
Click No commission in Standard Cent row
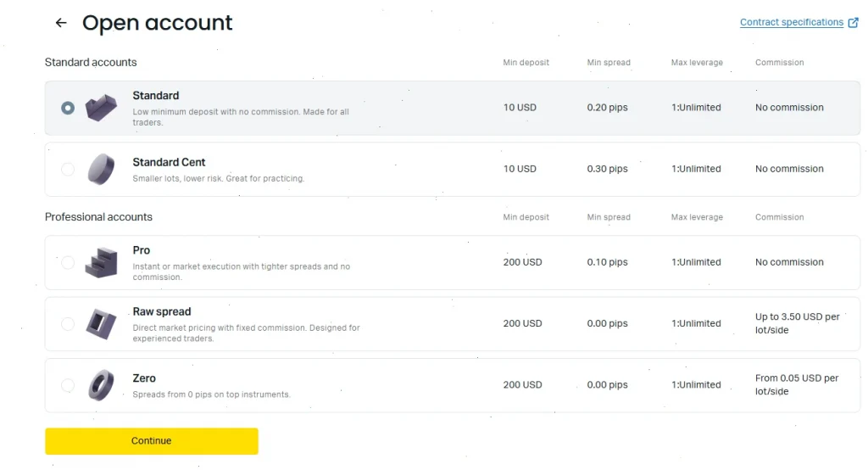pos(789,169)
